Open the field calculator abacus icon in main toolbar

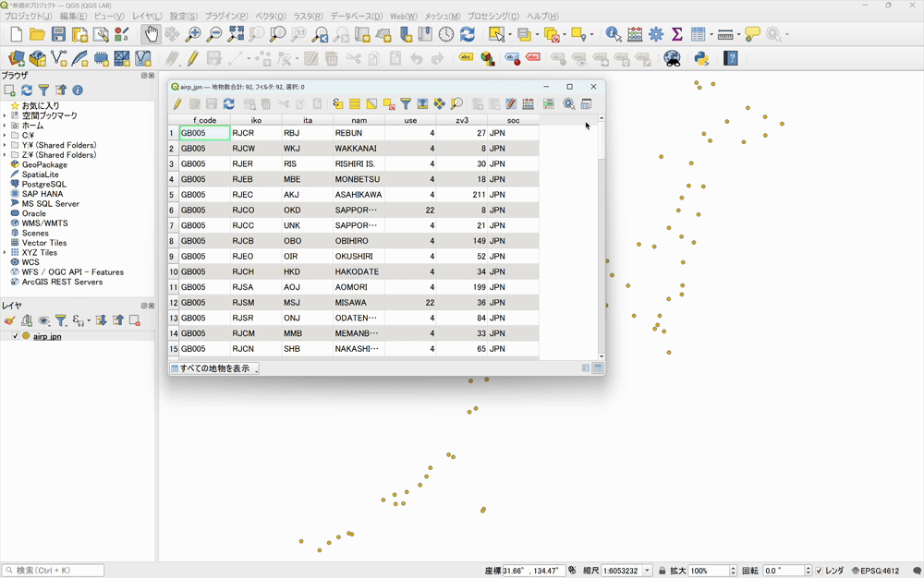click(635, 34)
